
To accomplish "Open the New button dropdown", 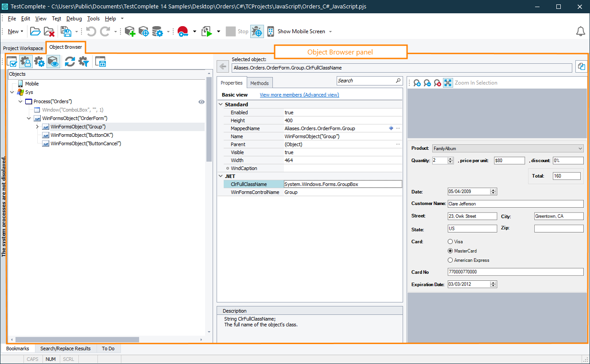I will (16, 31).
